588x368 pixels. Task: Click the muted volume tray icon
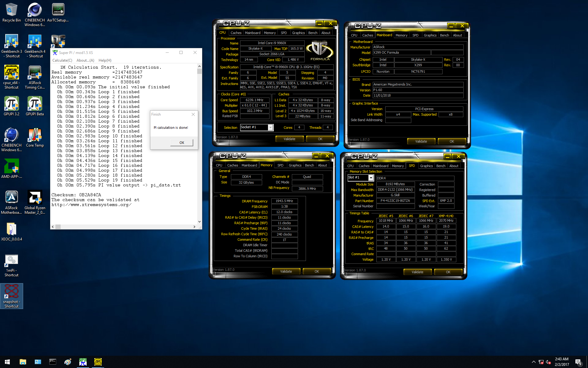tap(548, 362)
